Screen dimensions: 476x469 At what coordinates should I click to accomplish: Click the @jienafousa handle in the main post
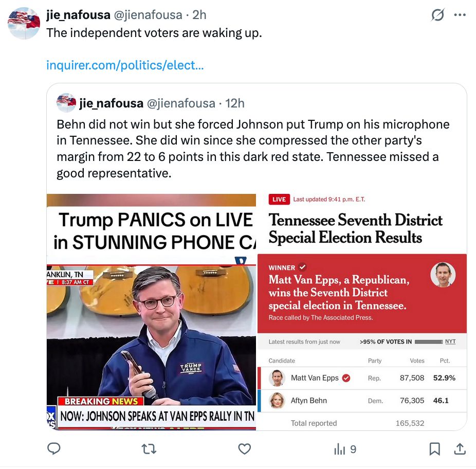(x=148, y=14)
